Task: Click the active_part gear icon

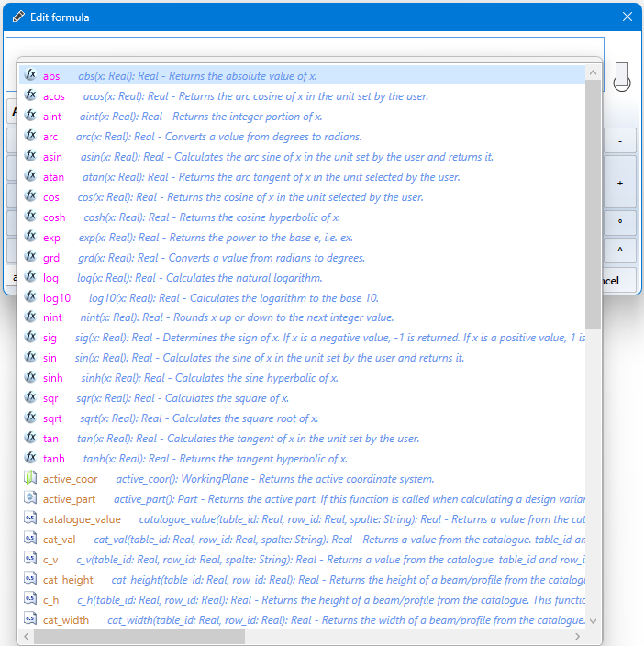Action: [x=30, y=499]
